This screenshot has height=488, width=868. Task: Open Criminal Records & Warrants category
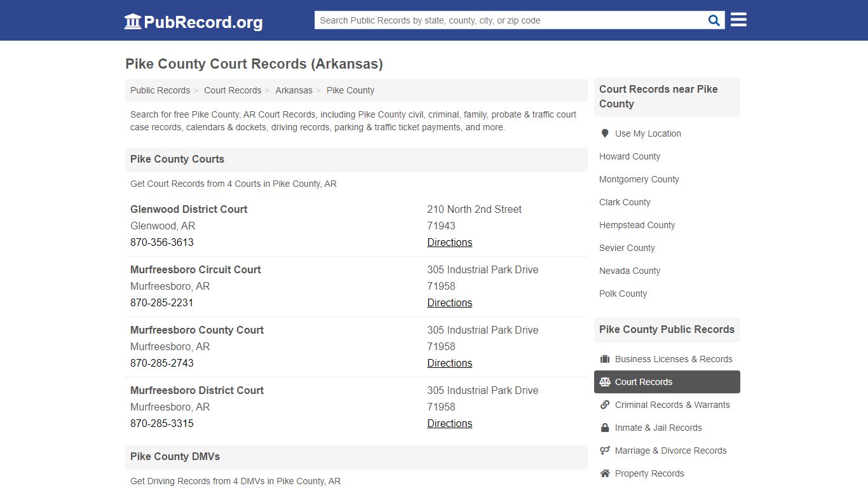(667, 405)
